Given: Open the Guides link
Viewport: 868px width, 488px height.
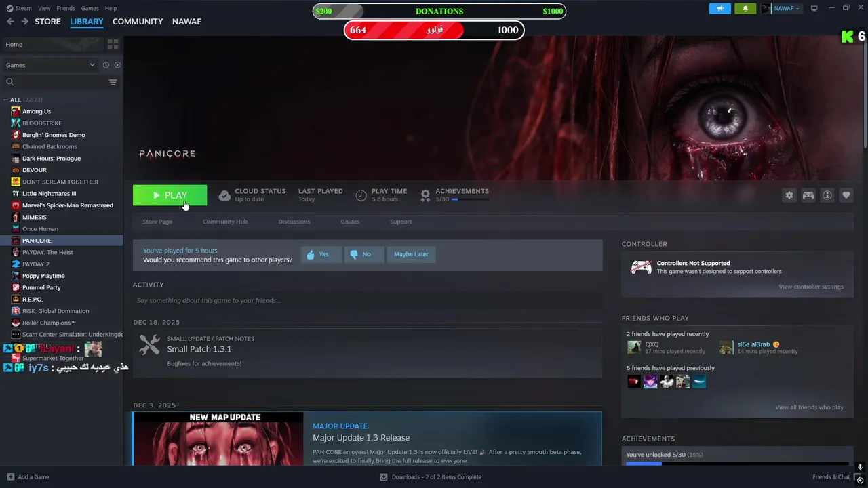Looking at the screenshot, I should pos(350,222).
